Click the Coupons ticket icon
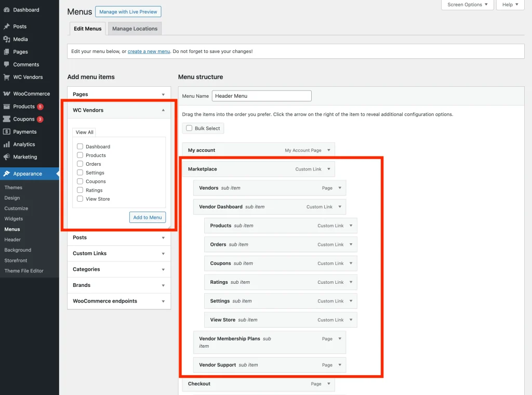Viewport: 532px width, 395px height. point(6,119)
